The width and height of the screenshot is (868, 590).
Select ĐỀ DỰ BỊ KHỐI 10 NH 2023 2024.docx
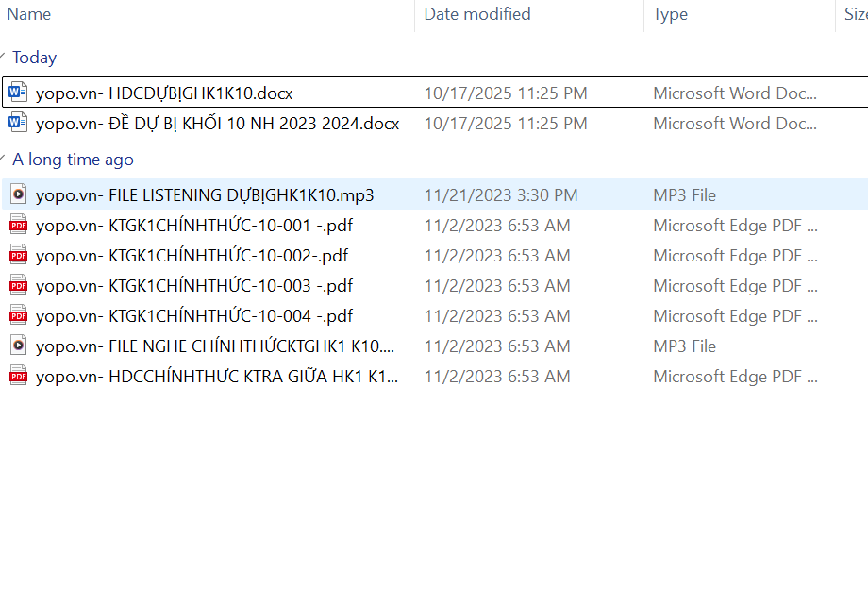click(217, 123)
